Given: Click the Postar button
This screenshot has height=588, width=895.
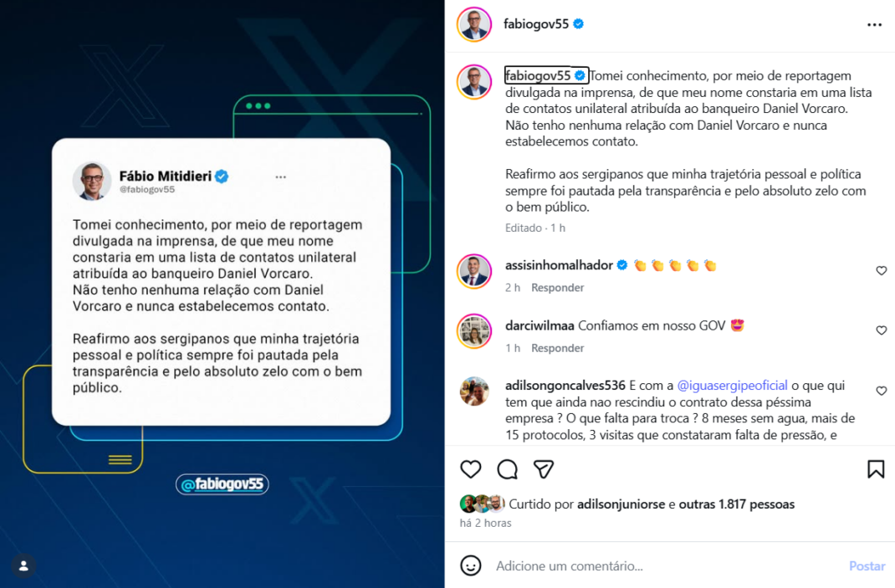Looking at the screenshot, I should point(867,565).
